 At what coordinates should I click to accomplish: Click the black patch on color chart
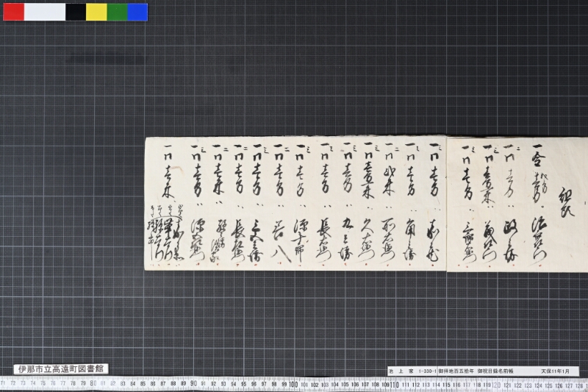coord(76,12)
